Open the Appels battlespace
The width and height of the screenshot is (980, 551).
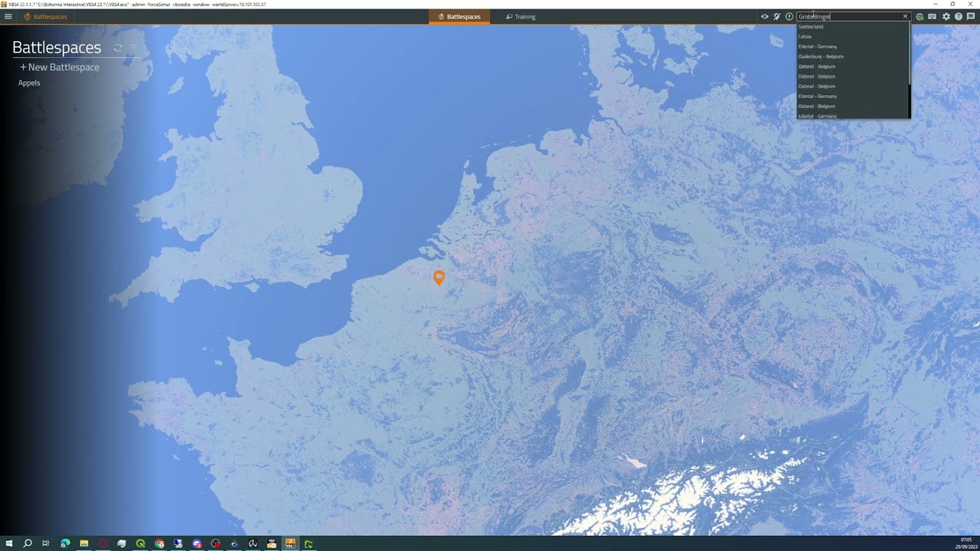click(29, 83)
